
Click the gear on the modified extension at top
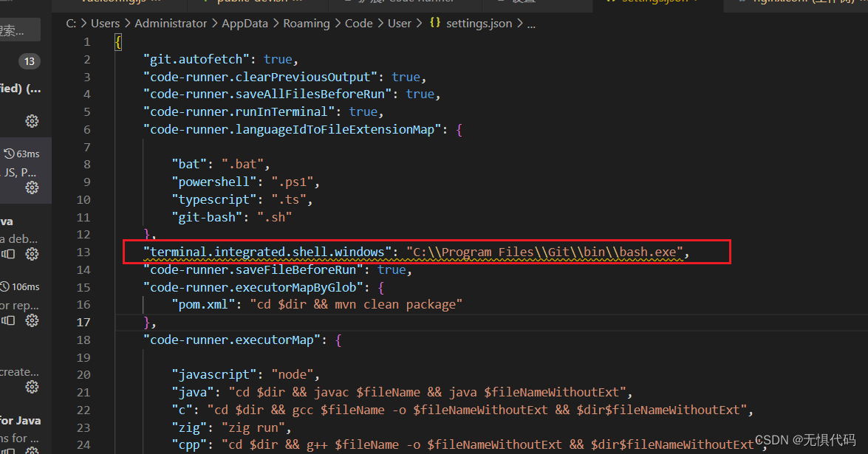pos(31,120)
